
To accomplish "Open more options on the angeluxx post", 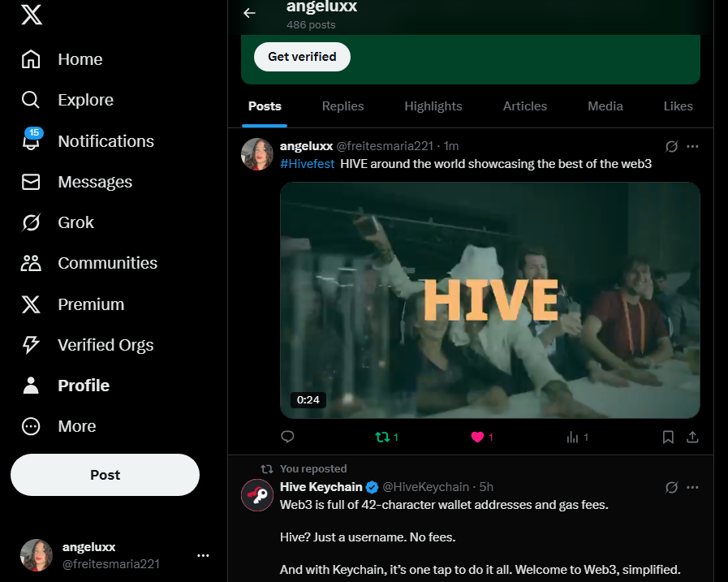I will (x=692, y=146).
